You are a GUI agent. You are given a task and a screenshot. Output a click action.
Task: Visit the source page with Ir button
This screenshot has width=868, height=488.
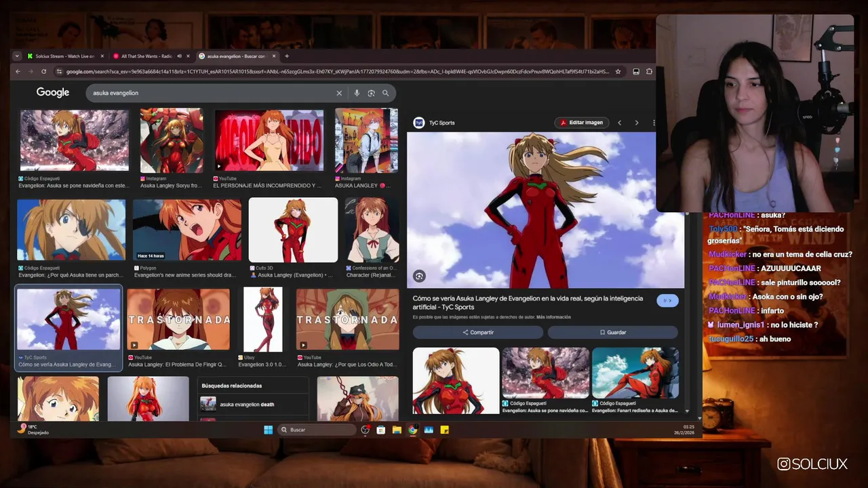coord(667,300)
